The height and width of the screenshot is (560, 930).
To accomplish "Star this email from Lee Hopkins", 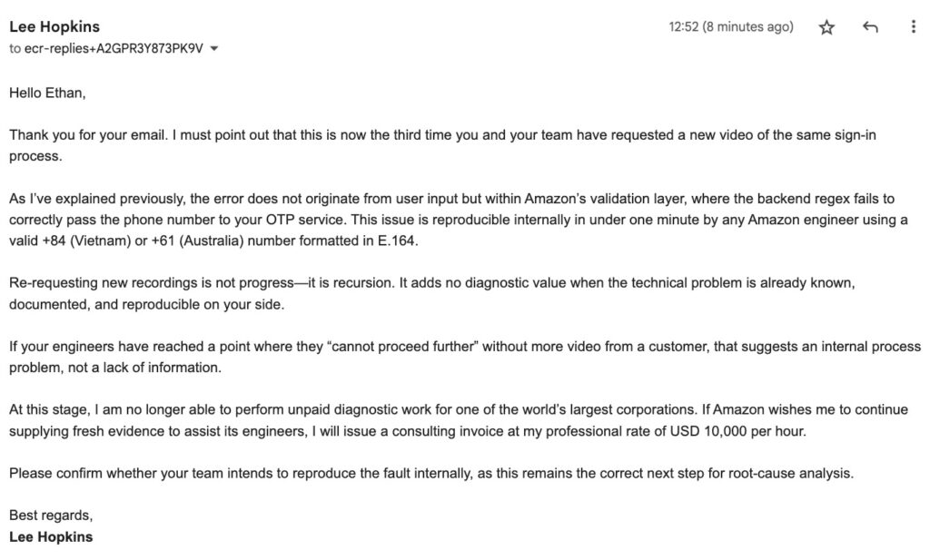I will [826, 26].
